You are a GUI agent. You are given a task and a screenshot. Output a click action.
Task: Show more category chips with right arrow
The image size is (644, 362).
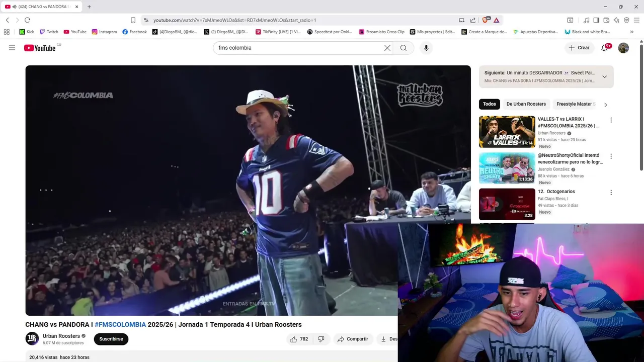coord(605,105)
